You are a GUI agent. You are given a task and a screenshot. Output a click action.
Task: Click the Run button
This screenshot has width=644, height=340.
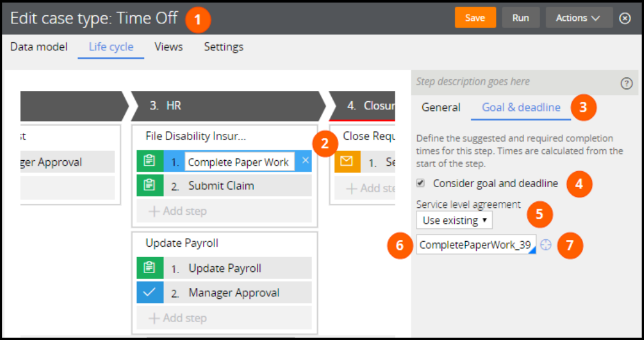click(x=520, y=18)
